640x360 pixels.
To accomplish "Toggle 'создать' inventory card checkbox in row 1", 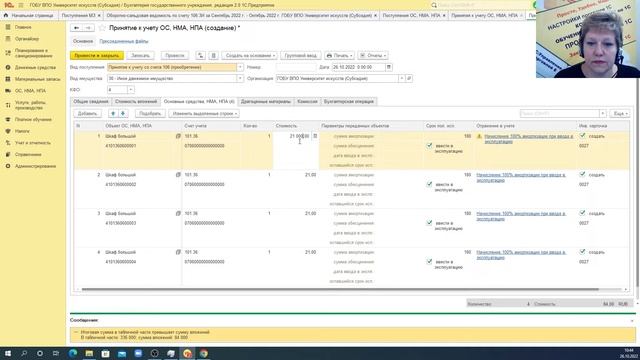I will tap(582, 136).
